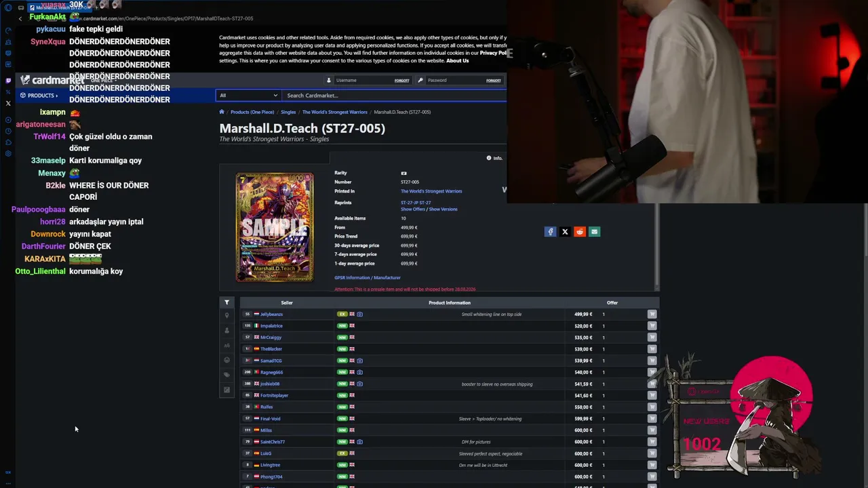Screen dimensions: 868x488
Task: Open seller Impalatrice profile
Action: click(271, 326)
